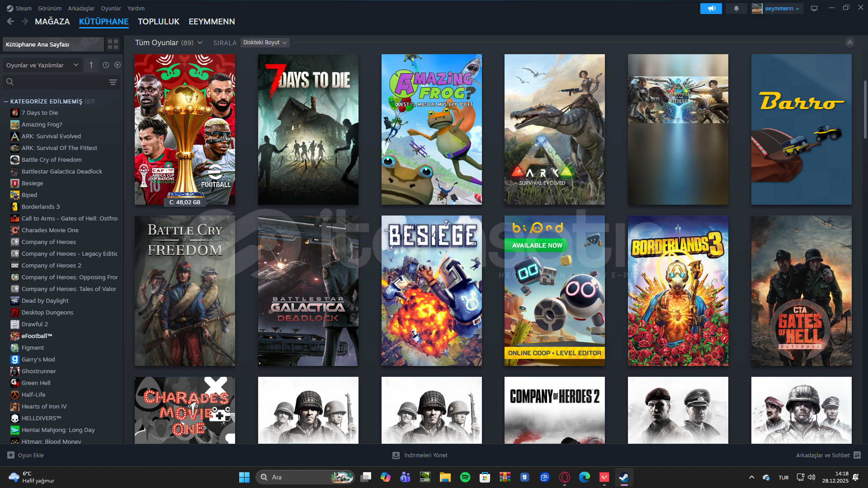Toggle the ready-to-play filter icon
Viewport: 868px width, 488px height.
coord(118,65)
